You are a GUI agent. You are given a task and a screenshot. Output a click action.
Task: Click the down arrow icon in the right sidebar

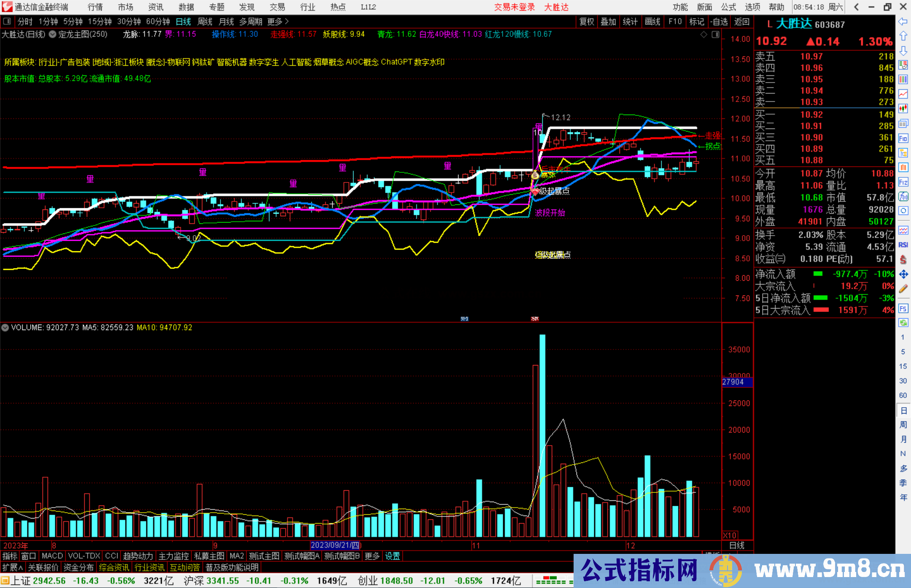[903, 51]
